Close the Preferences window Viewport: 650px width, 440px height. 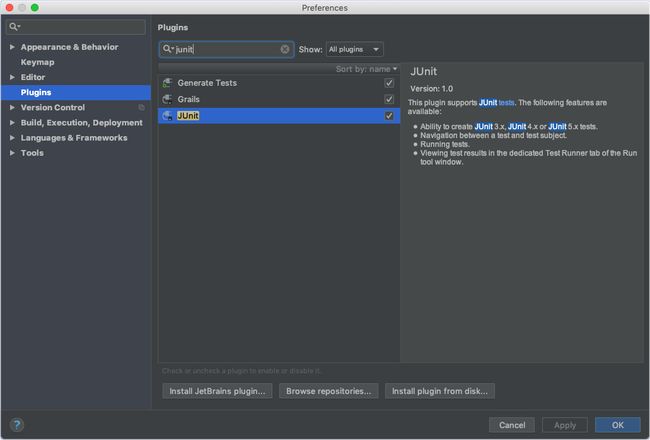9,7
